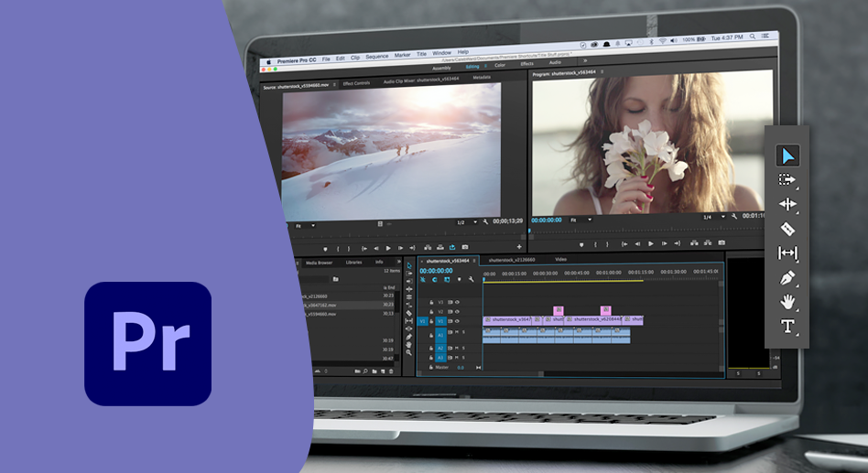Switch to Effect Controls tab
The image size is (868, 473).
click(x=356, y=83)
